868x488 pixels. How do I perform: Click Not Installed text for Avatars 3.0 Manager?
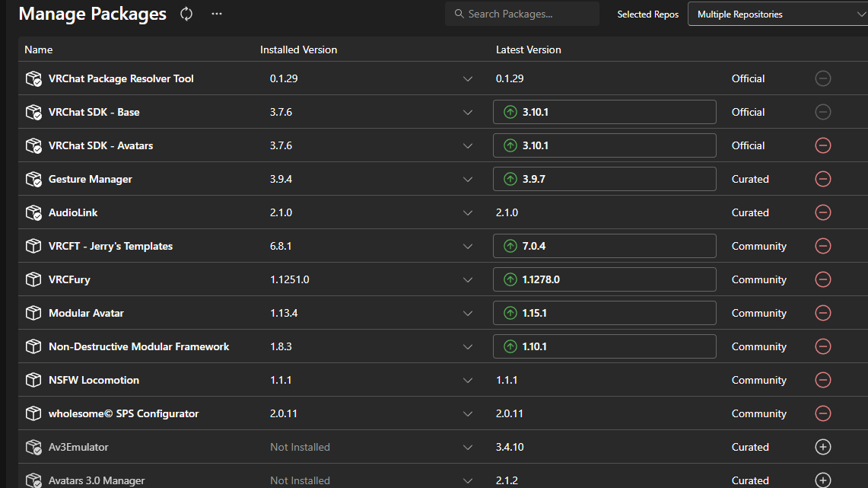click(300, 480)
